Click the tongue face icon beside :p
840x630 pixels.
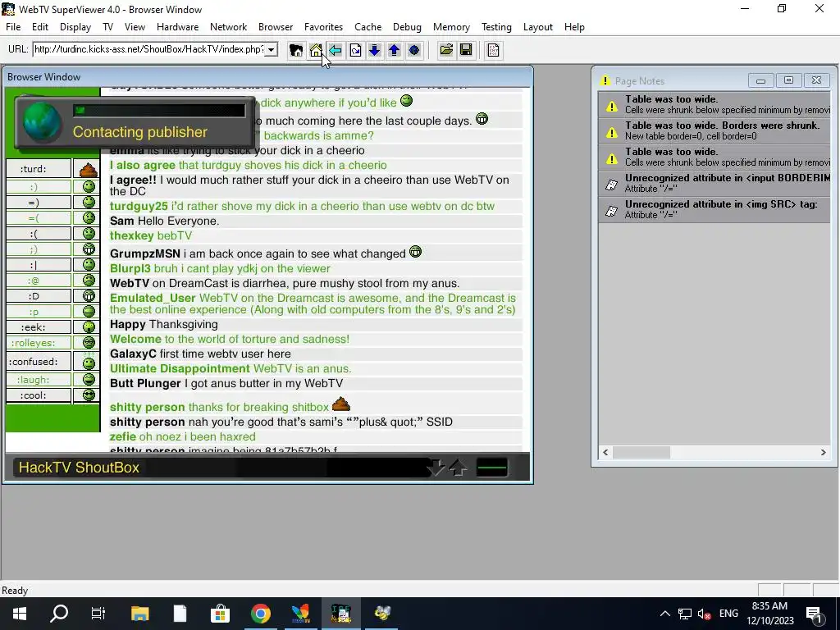[x=89, y=311]
